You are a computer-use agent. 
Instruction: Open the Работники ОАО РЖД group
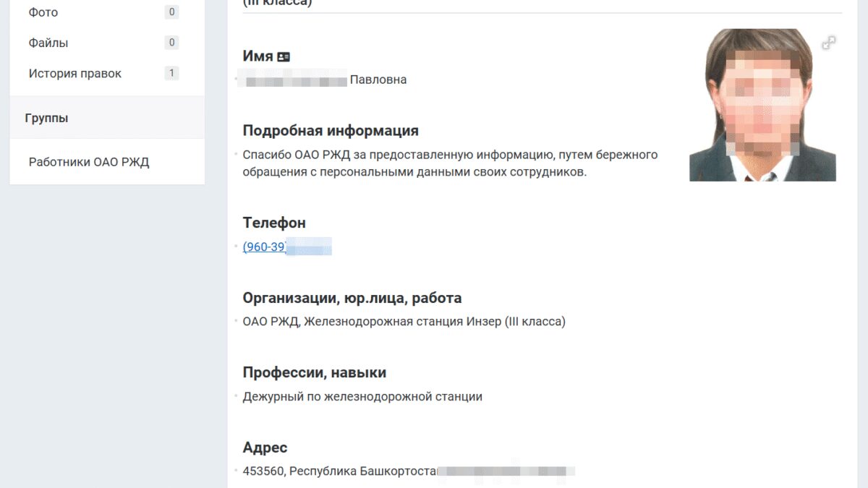(x=89, y=162)
